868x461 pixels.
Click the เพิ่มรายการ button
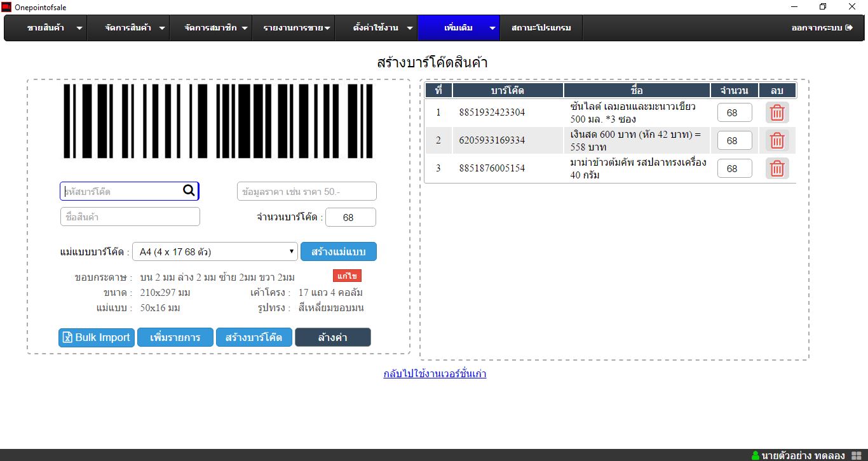click(x=175, y=337)
